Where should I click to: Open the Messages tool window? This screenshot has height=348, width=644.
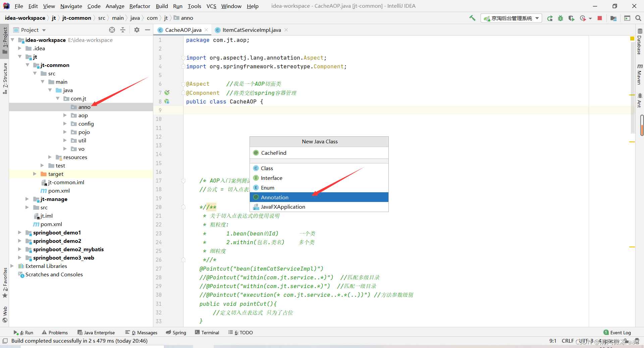[x=141, y=333]
